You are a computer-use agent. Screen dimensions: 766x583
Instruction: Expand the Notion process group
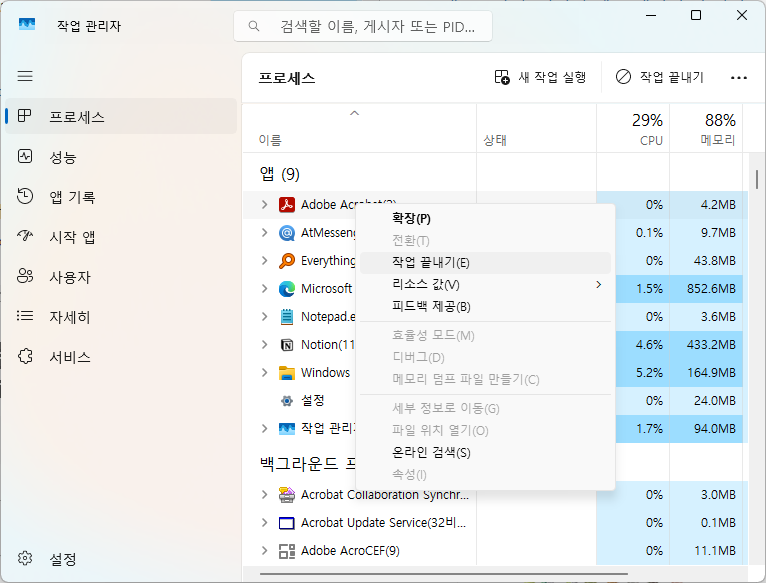(x=264, y=345)
